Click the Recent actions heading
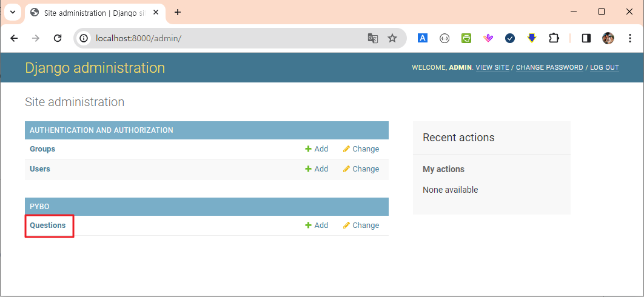The width and height of the screenshot is (644, 297). [458, 137]
